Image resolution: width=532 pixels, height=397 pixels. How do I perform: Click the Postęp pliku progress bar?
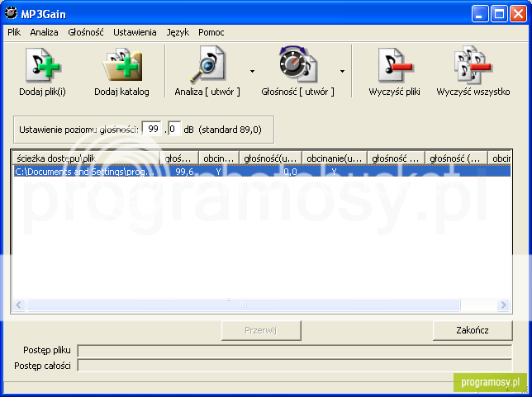coord(294,351)
